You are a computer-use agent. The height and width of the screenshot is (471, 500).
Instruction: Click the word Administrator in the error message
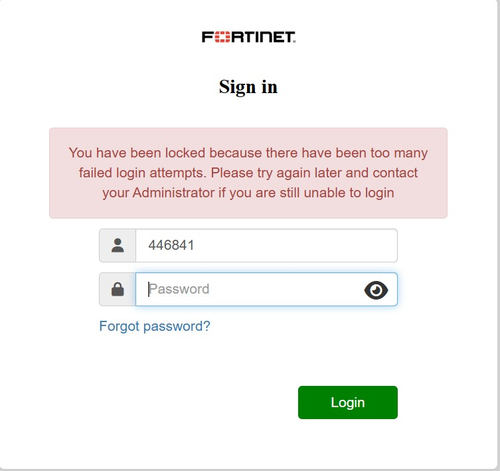(x=173, y=193)
